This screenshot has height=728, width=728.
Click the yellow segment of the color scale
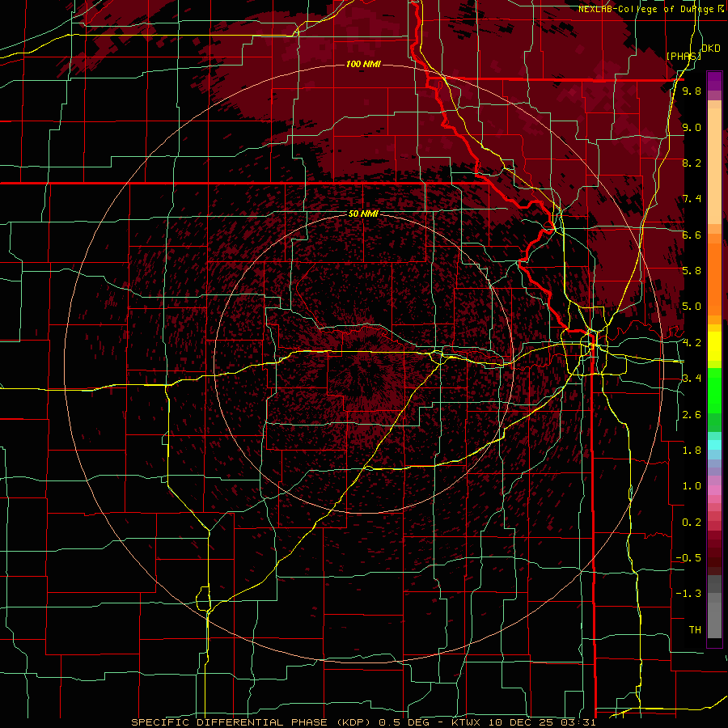(x=714, y=346)
